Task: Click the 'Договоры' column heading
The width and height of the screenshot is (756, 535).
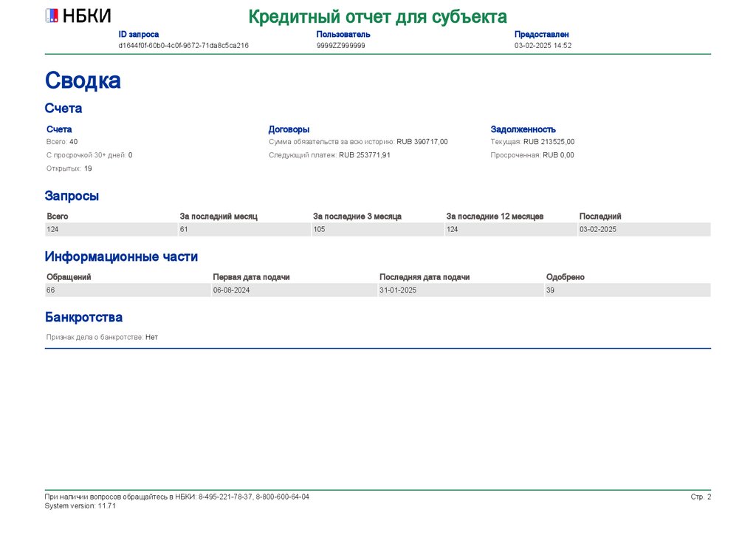Action: [x=289, y=129]
